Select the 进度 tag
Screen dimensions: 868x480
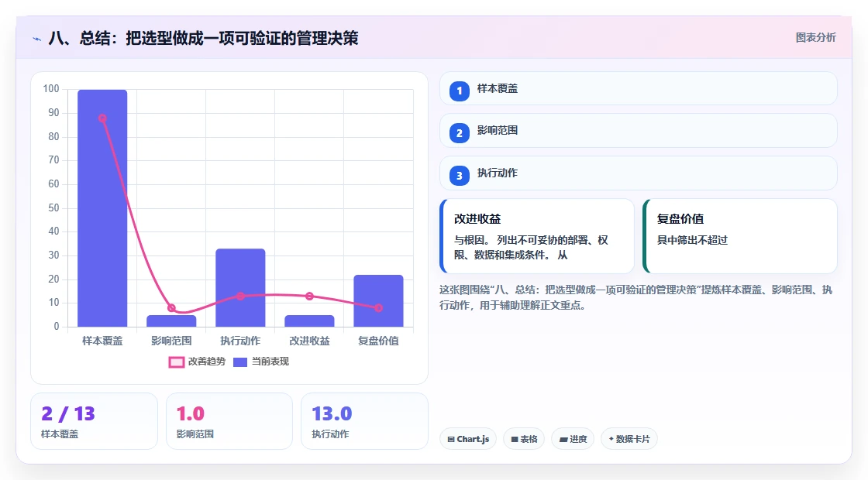(573, 439)
